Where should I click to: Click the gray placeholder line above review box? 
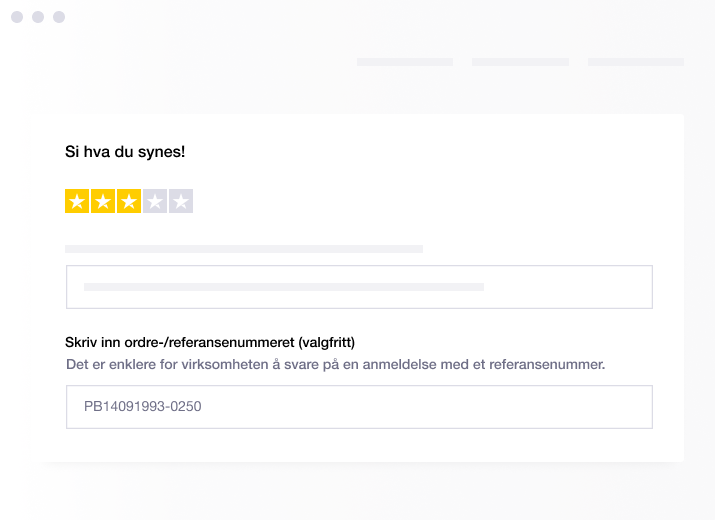244,249
